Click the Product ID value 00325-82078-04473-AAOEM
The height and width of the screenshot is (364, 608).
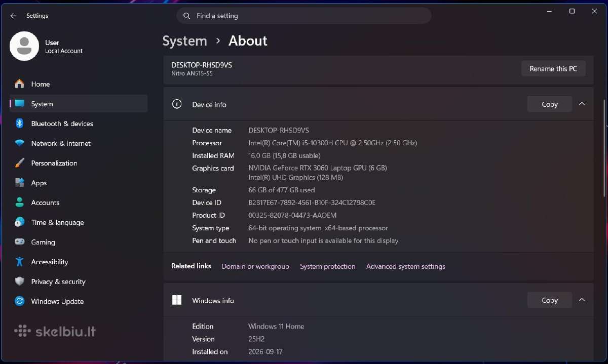pyautogui.click(x=292, y=215)
